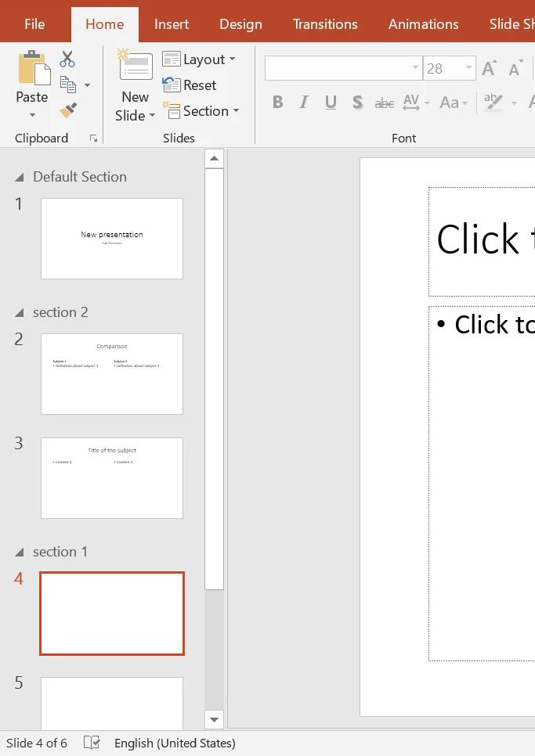Click the Default Section header name
Image resolution: width=535 pixels, height=756 pixels.
point(80,177)
